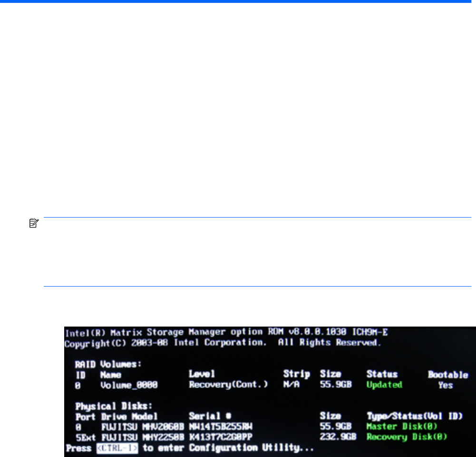Click the 'Drive Model' column header
This screenshot has width=476, height=457.
coord(129,416)
